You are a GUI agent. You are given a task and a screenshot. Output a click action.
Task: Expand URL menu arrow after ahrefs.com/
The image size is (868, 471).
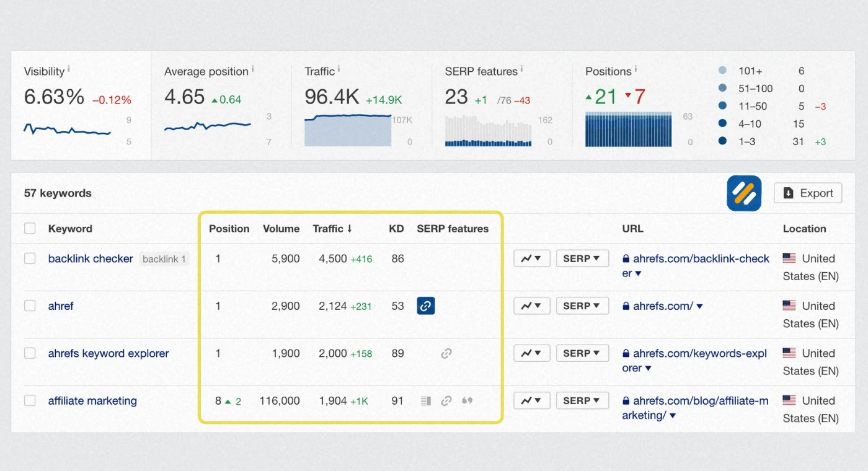point(700,307)
